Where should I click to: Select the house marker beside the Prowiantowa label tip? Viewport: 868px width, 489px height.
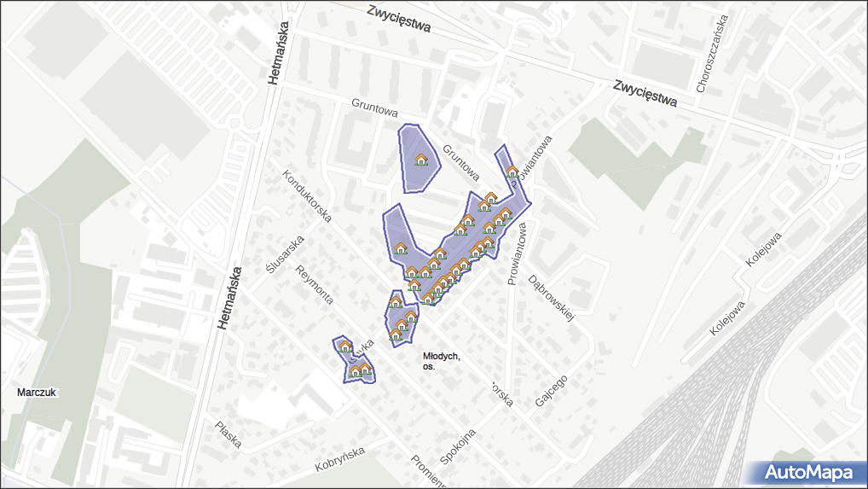512,172
